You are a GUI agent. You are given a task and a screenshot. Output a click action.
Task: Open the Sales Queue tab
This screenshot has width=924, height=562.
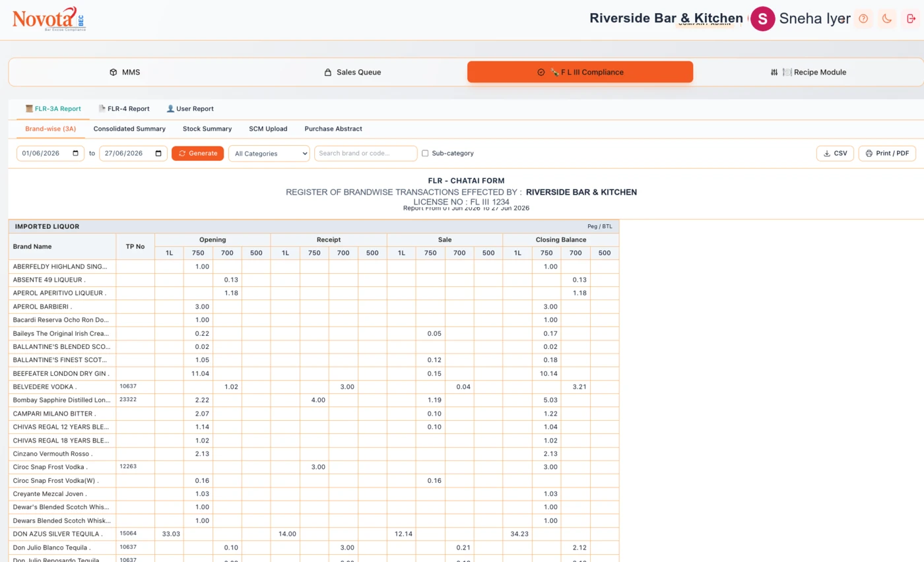(x=352, y=72)
